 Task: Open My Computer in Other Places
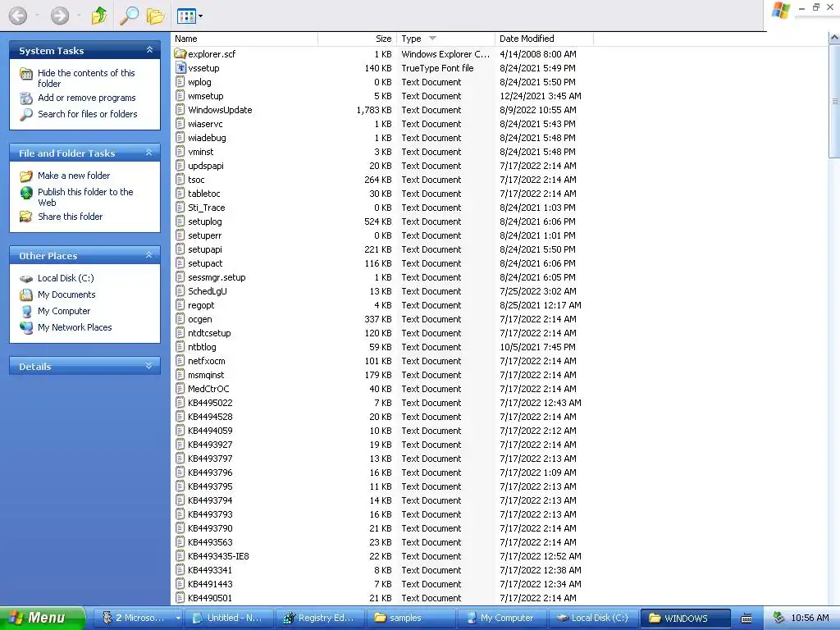point(64,311)
